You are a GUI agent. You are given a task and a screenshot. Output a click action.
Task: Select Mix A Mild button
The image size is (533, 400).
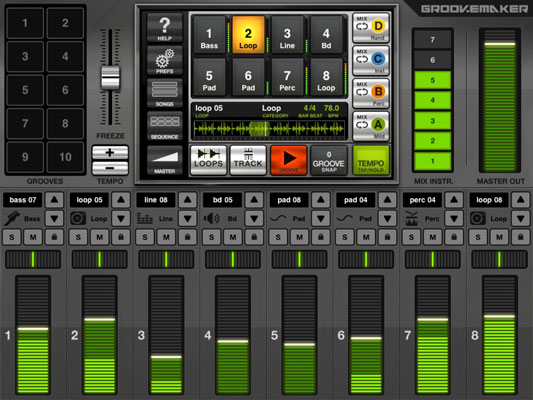[371, 126]
